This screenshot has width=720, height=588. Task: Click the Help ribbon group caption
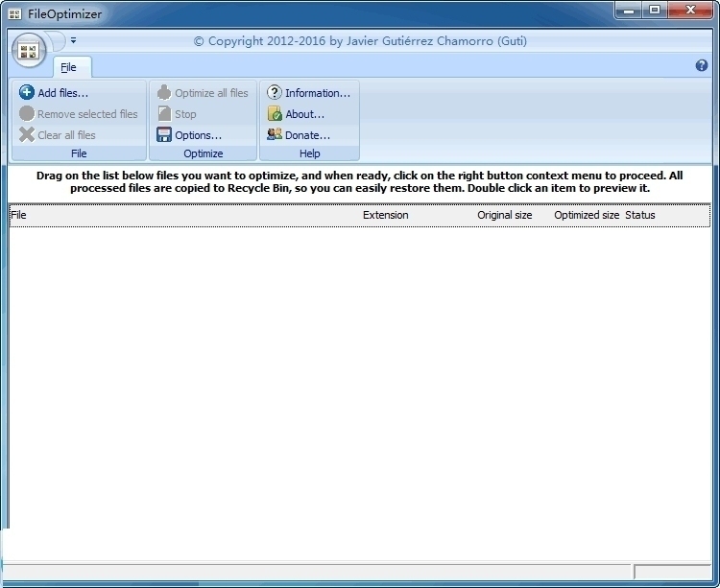[x=309, y=153]
